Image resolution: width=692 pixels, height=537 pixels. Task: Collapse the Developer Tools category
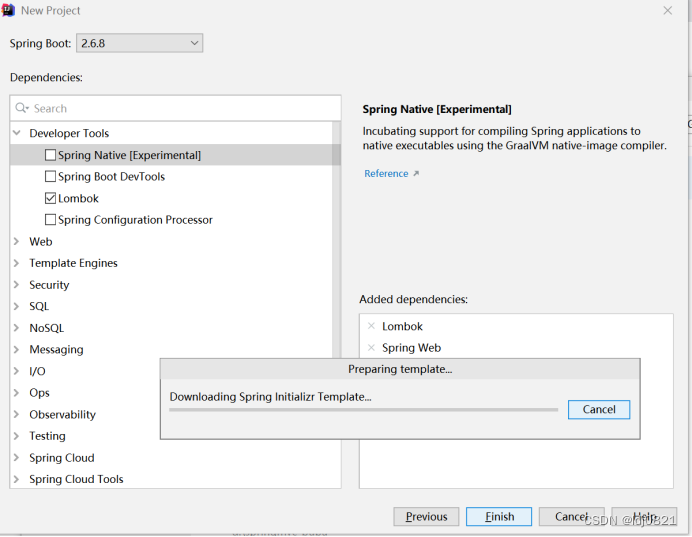[17, 133]
